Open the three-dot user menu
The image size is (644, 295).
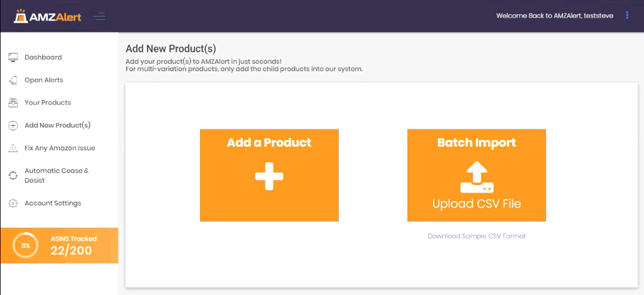[627, 15]
